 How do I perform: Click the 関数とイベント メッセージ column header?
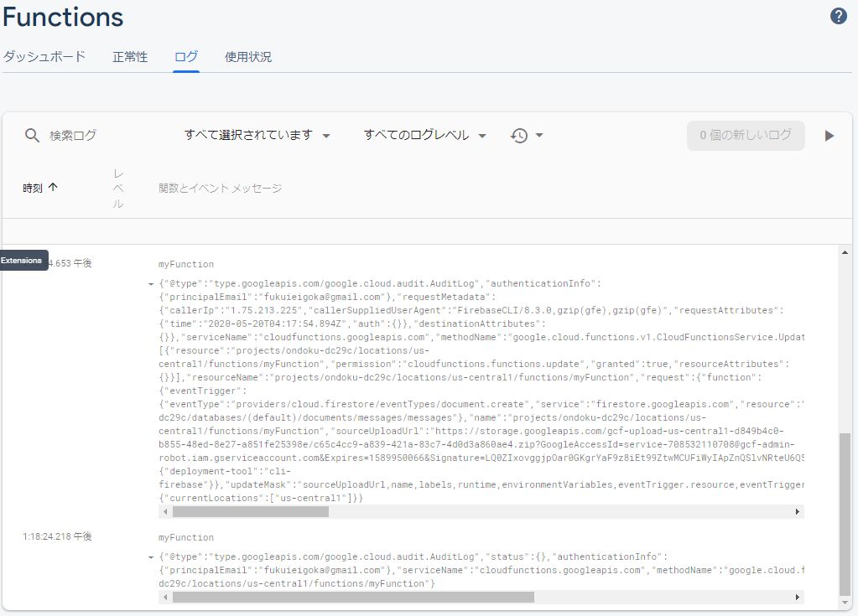pyautogui.click(x=220, y=189)
